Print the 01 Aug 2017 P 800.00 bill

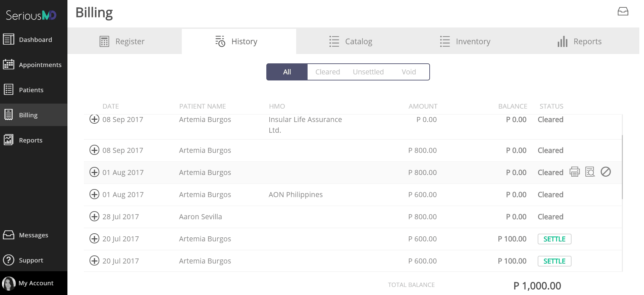click(575, 172)
